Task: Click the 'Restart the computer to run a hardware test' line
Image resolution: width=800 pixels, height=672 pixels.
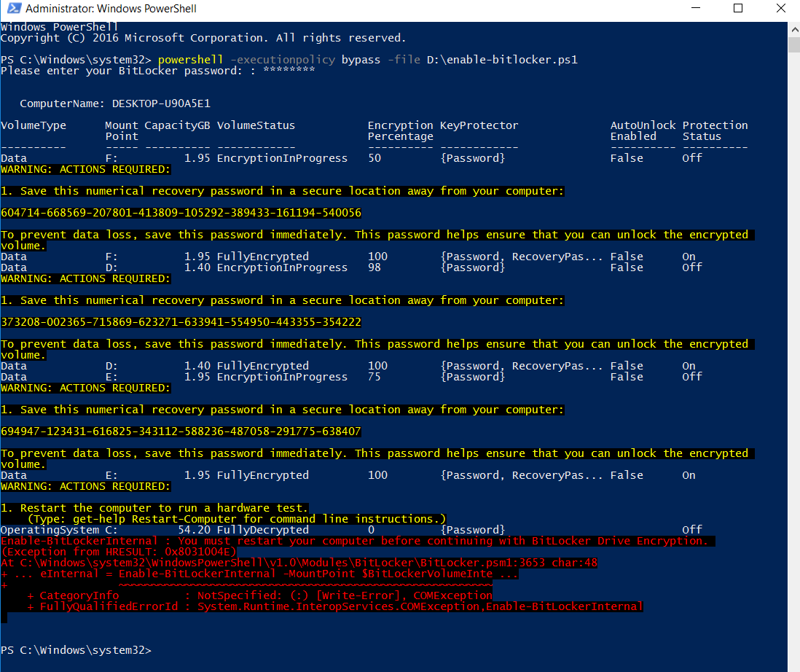Action: coord(154,508)
